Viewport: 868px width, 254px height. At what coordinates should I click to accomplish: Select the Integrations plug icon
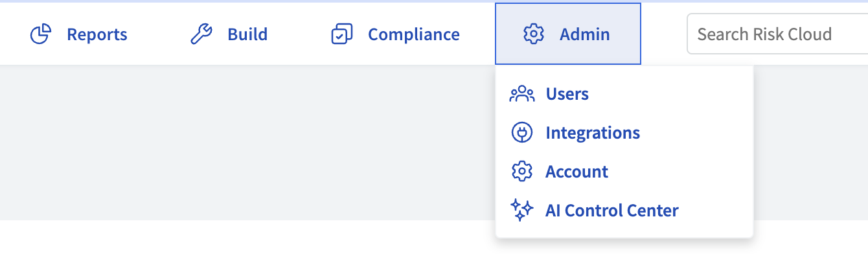pos(521,133)
